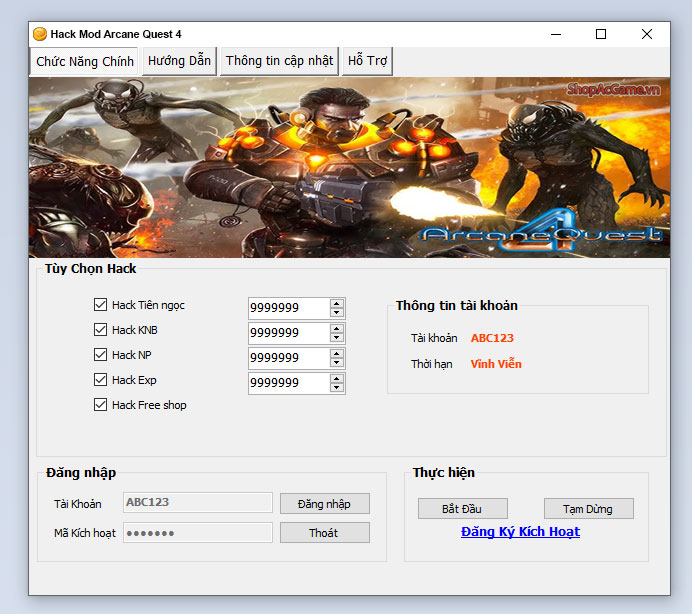Decrease the Hack KNB value with down arrow
Image resolution: width=693 pixels, height=616 pixels.
(337, 338)
